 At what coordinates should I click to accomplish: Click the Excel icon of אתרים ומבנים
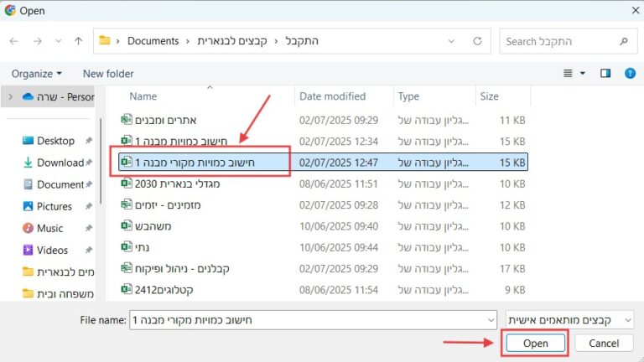point(127,120)
